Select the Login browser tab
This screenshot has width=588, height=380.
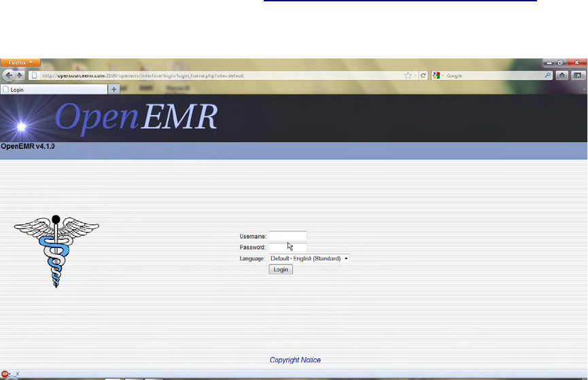(x=54, y=90)
